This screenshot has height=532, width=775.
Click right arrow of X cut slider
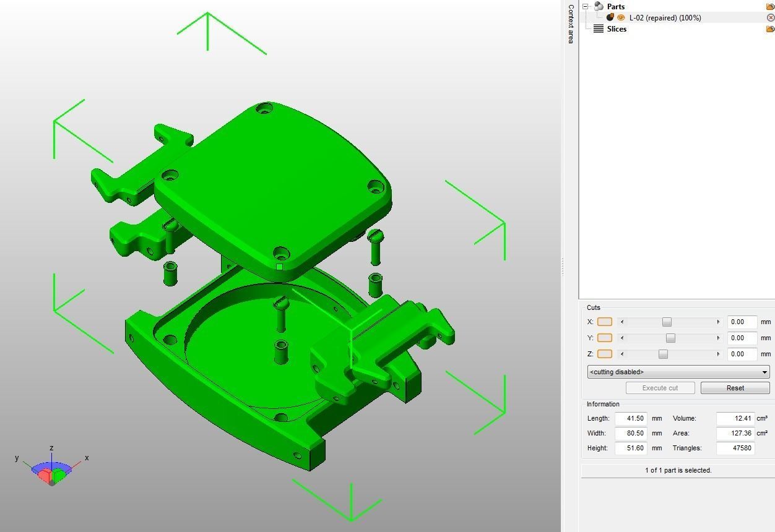(x=718, y=322)
